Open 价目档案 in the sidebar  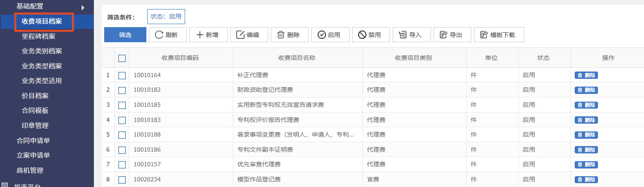(35, 96)
